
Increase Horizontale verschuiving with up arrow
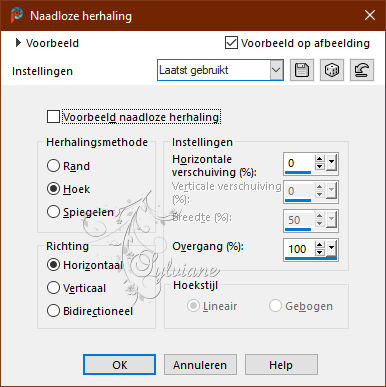point(319,159)
